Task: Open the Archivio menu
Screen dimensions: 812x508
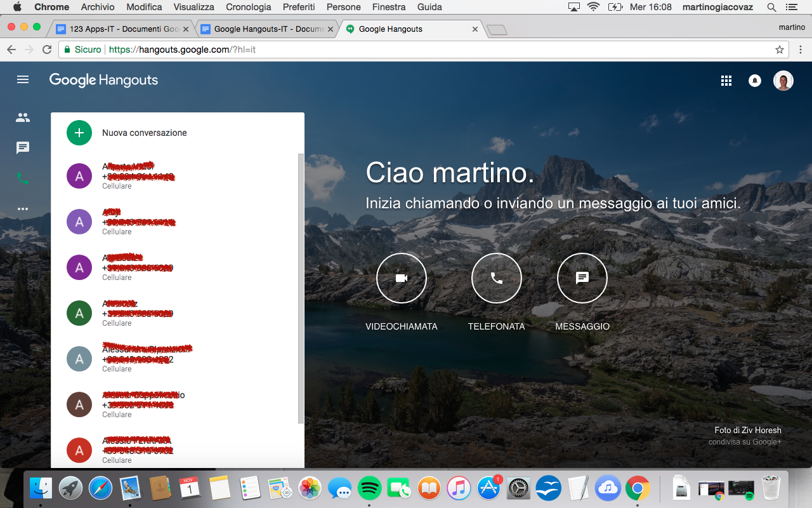Action: pos(98,7)
